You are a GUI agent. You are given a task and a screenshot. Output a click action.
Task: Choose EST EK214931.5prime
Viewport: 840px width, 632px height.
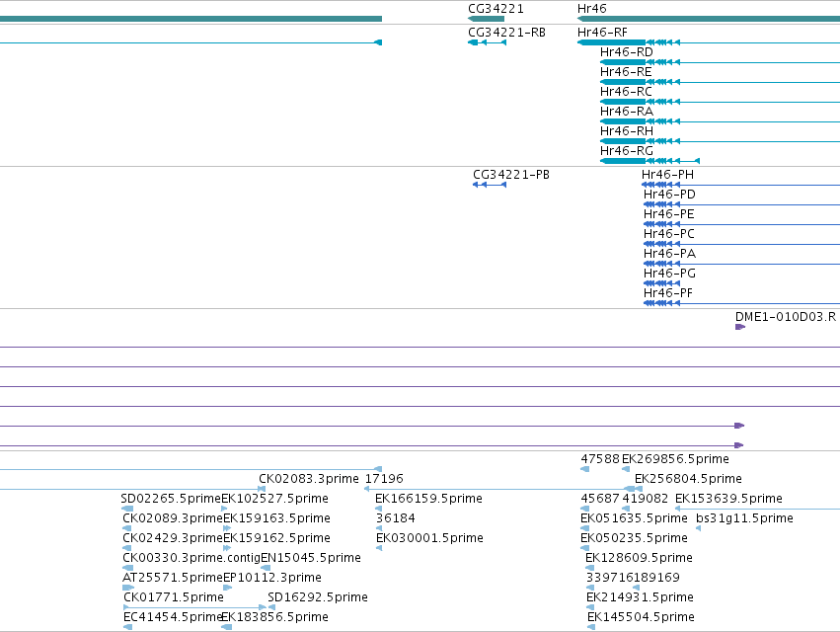click(641, 597)
